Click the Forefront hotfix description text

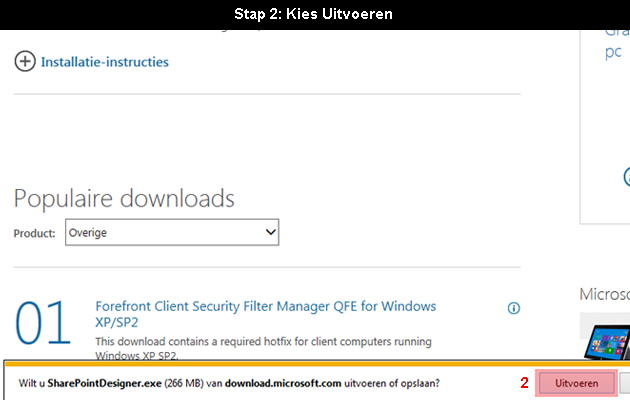[x=263, y=348]
